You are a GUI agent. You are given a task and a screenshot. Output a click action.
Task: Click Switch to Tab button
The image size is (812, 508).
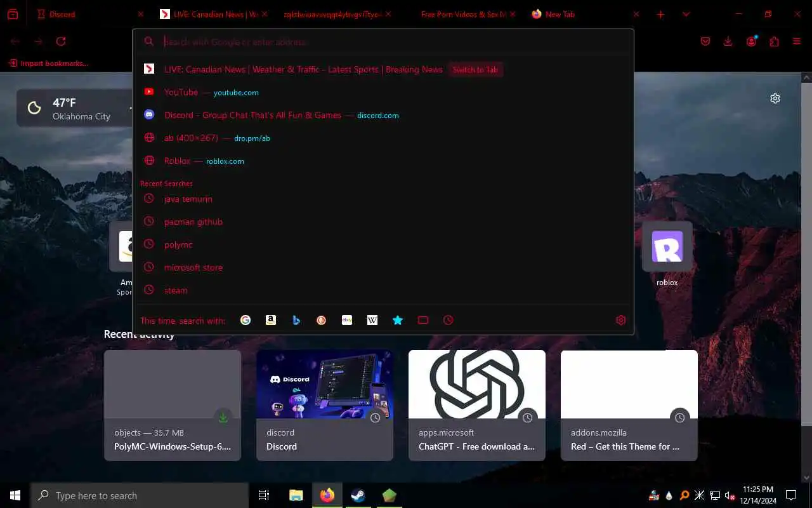pos(475,70)
